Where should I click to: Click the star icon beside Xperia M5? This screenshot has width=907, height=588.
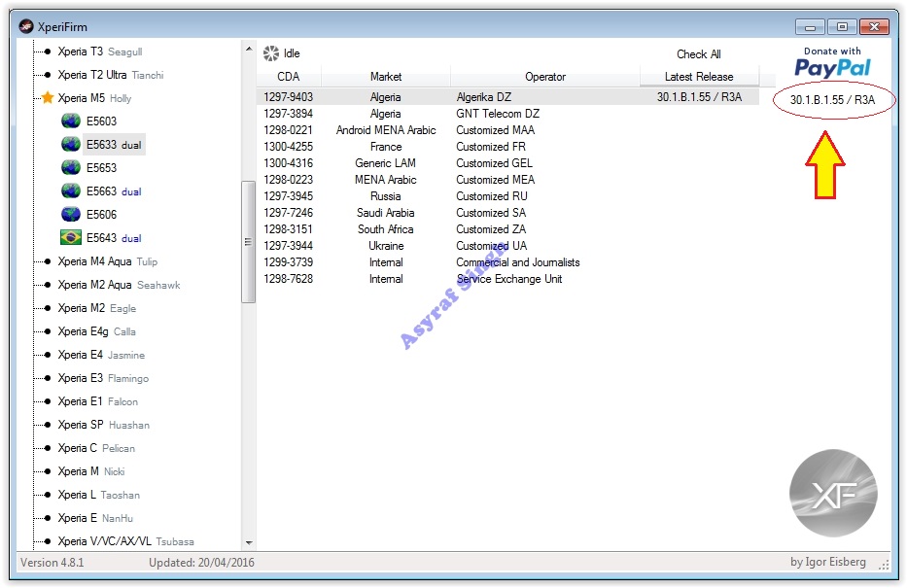click(x=48, y=97)
